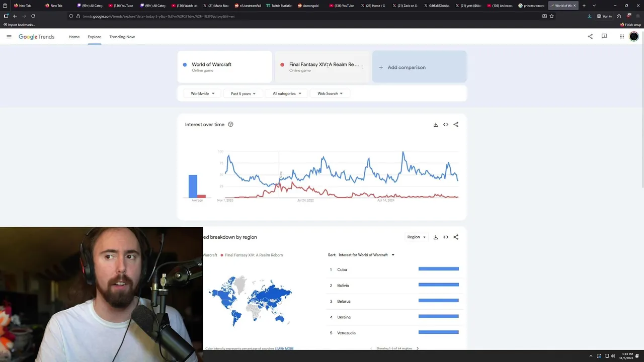
Task: Click the taskbar volume icon
Action: coord(613,356)
